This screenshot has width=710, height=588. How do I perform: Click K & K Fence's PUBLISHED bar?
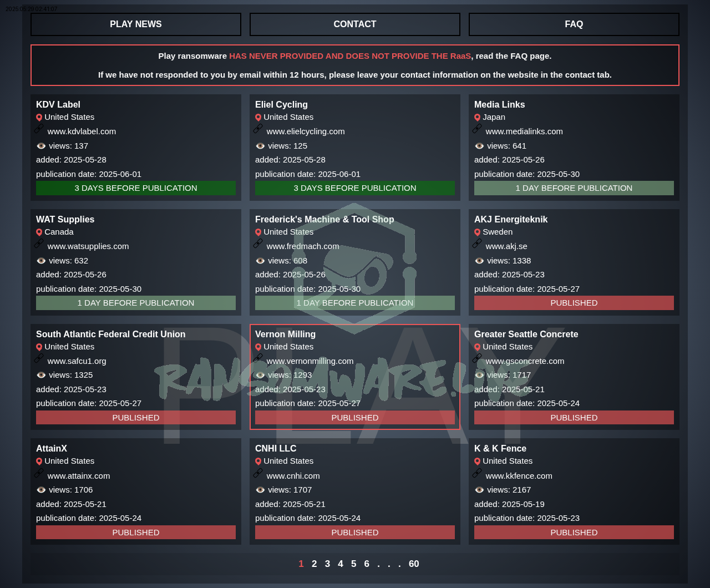574,533
